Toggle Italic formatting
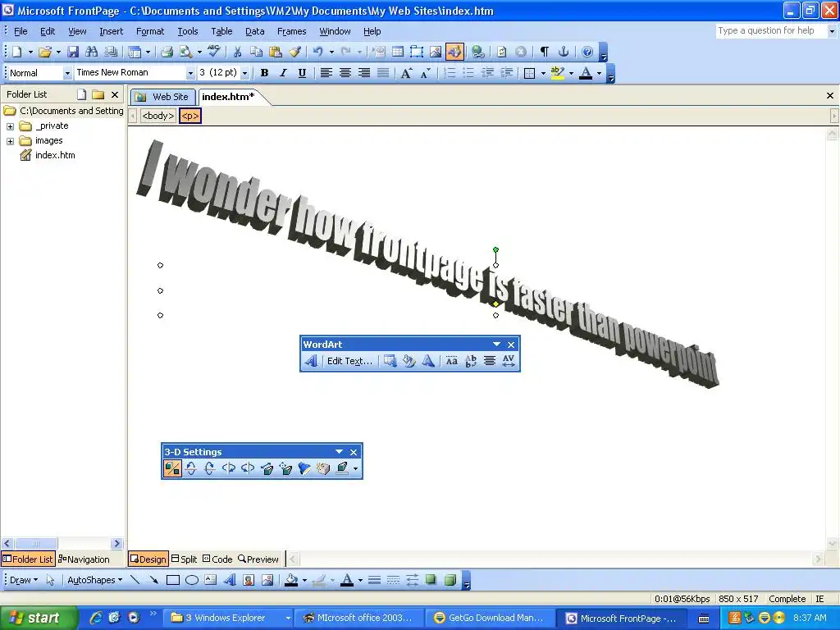 pos(283,73)
